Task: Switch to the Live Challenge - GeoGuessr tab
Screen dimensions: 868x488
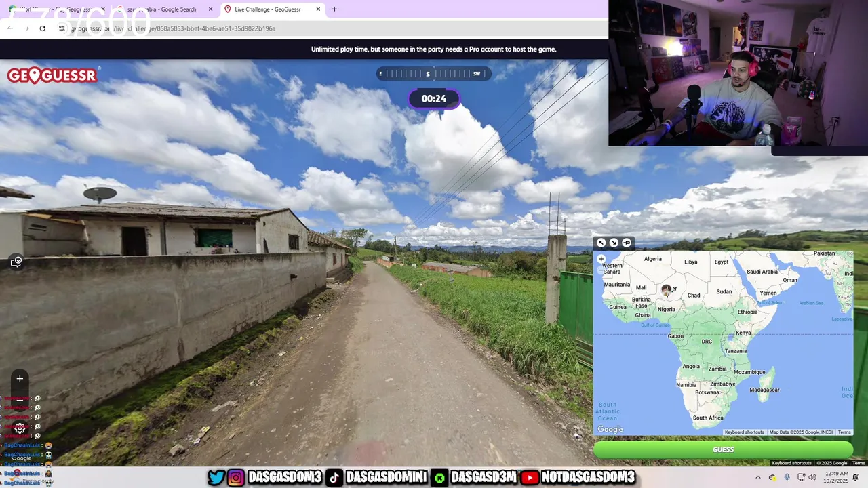Action: [x=273, y=9]
